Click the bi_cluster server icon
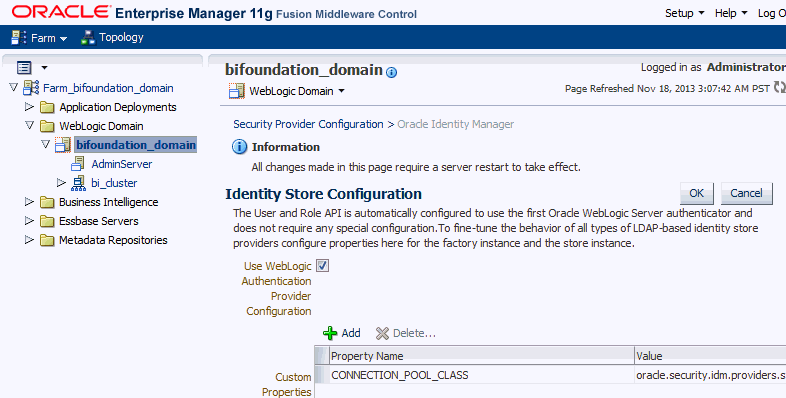 [78, 183]
